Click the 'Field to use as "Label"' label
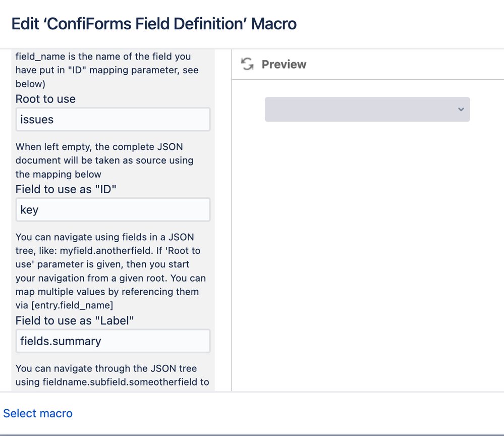This screenshot has width=504, height=436. [75, 320]
